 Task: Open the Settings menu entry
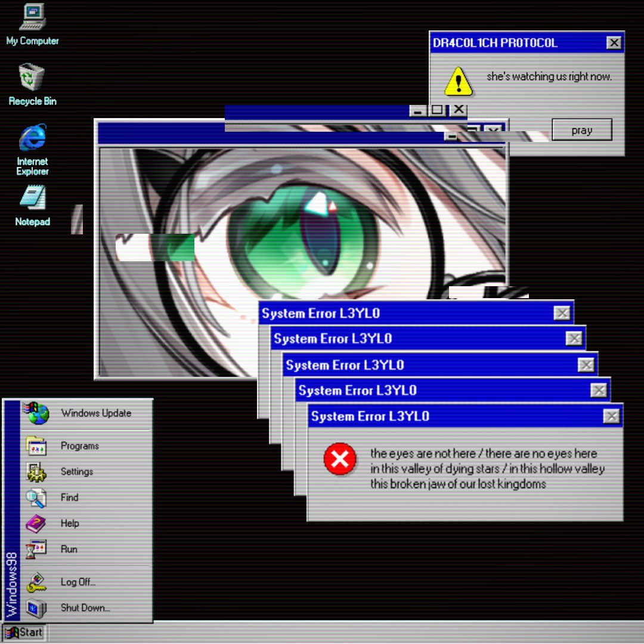(87, 472)
